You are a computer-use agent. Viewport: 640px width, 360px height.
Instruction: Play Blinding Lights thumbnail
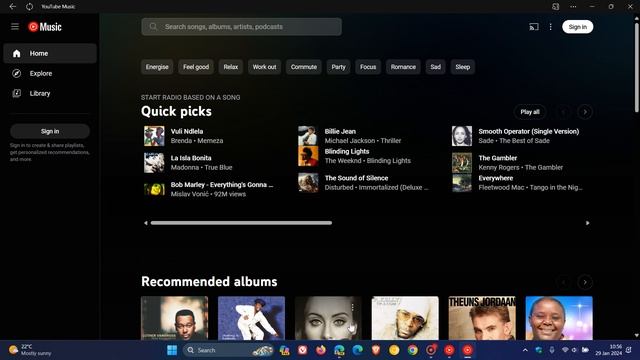308,156
